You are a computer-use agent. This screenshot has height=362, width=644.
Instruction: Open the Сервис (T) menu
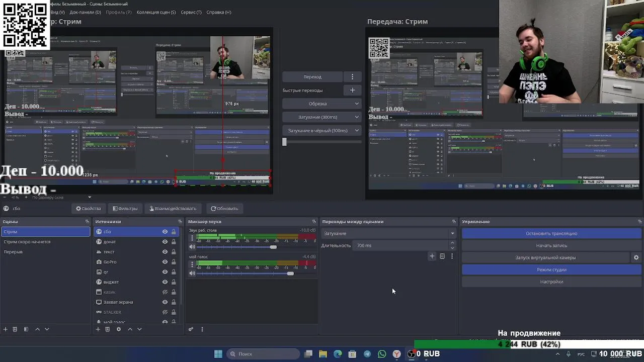191,12
